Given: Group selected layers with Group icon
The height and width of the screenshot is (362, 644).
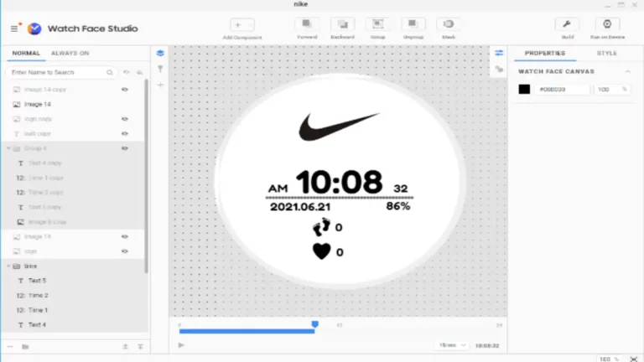Looking at the screenshot, I should pyautogui.click(x=377, y=24).
